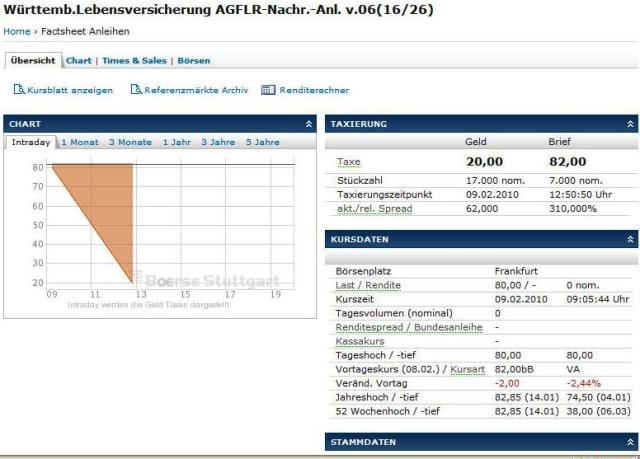The height and width of the screenshot is (459, 640).
Task: Click Kurszeit time 09:05:44 Uhr
Action: pos(598,299)
